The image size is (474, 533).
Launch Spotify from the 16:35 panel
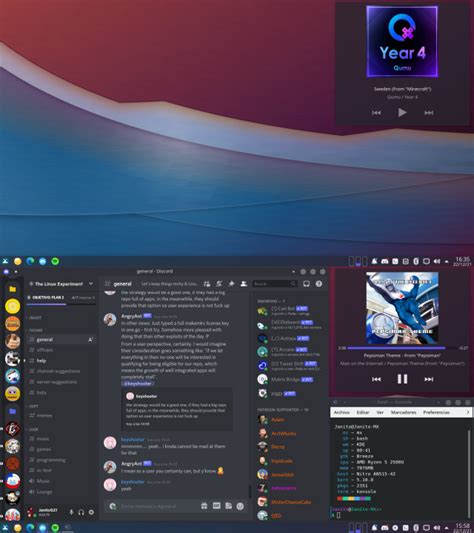(x=55, y=261)
